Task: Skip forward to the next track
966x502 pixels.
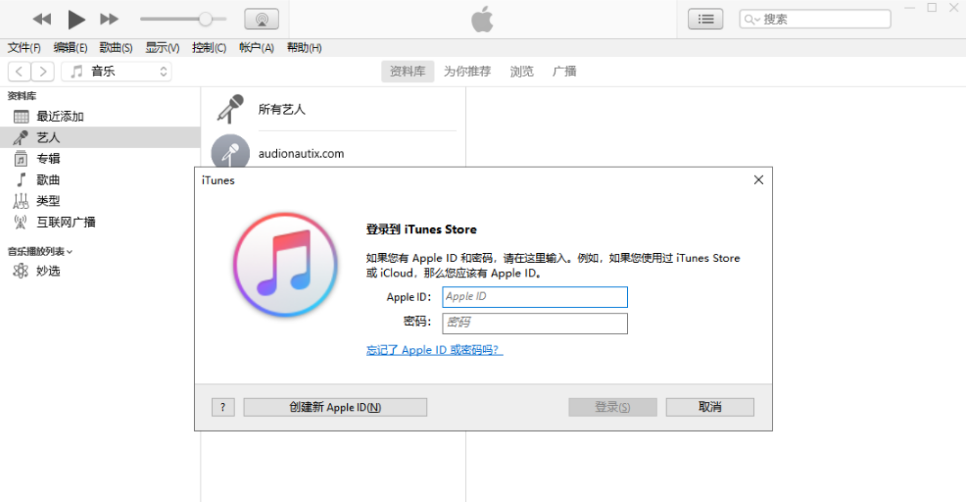Action: click(x=109, y=19)
